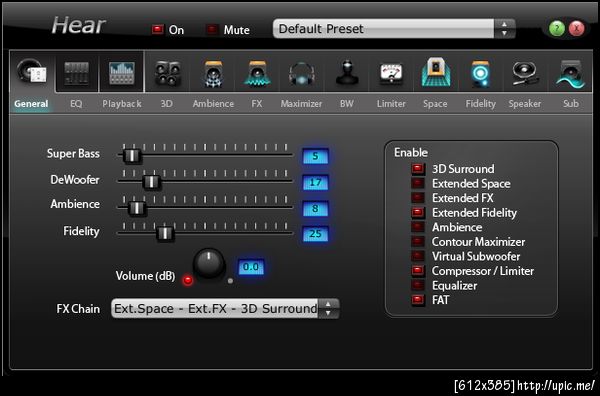Click the Super Bass slider handle

coord(132,155)
